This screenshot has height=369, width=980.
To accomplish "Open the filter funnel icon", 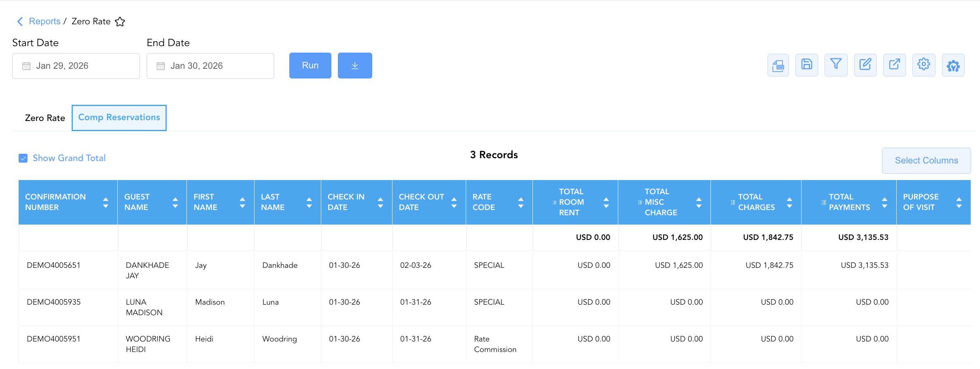I will (x=836, y=65).
